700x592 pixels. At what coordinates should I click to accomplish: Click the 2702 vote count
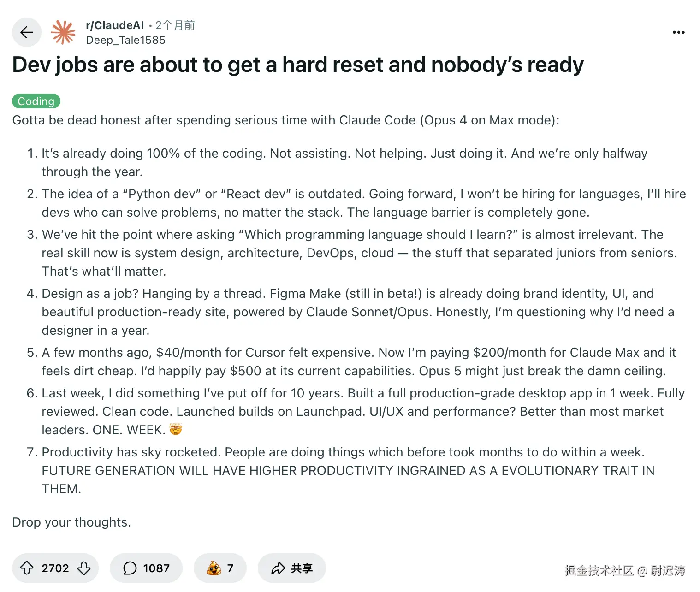pos(55,568)
